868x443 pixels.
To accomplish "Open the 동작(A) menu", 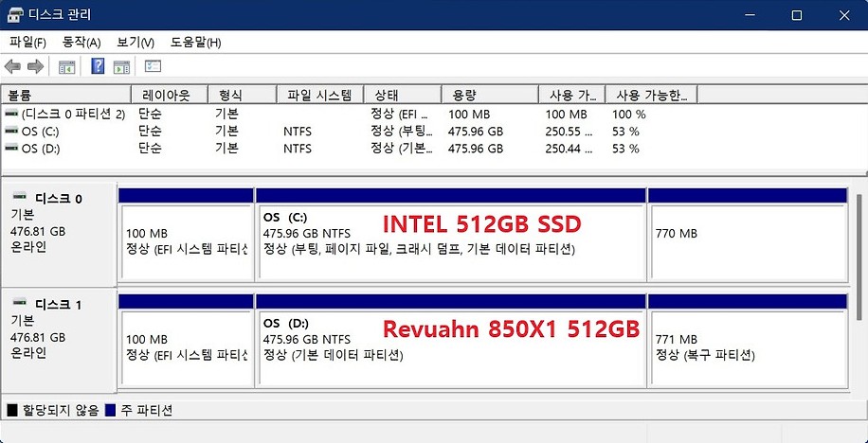I will click(81, 43).
